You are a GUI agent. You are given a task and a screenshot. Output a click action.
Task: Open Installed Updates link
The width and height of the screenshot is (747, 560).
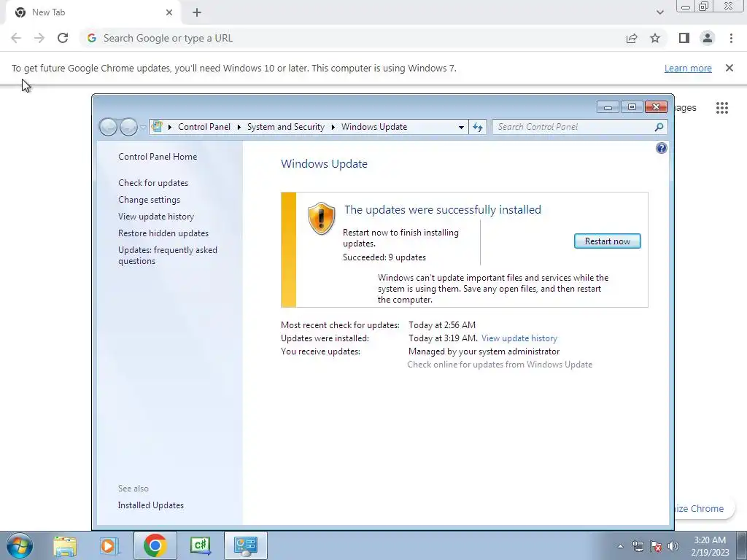[150, 505]
